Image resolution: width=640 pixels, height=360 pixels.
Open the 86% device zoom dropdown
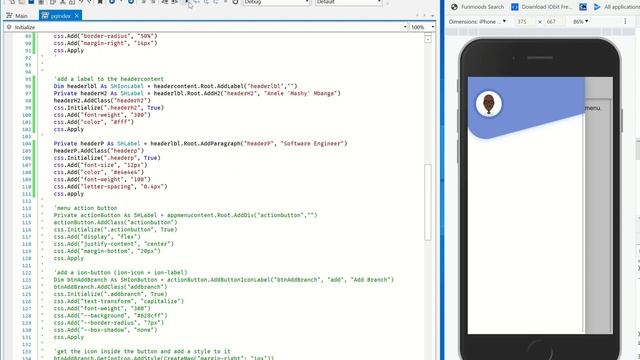tap(581, 22)
